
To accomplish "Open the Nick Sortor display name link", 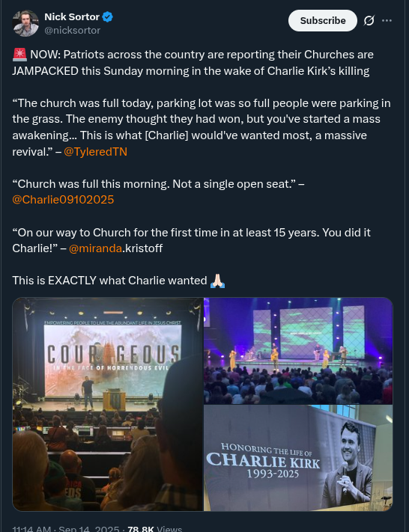I will [x=72, y=16].
